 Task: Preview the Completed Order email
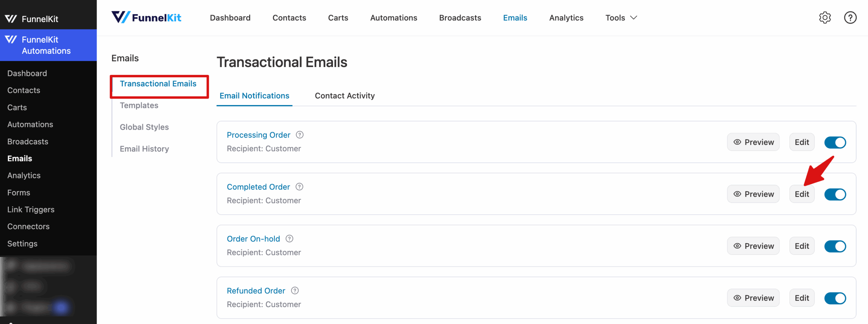click(753, 194)
